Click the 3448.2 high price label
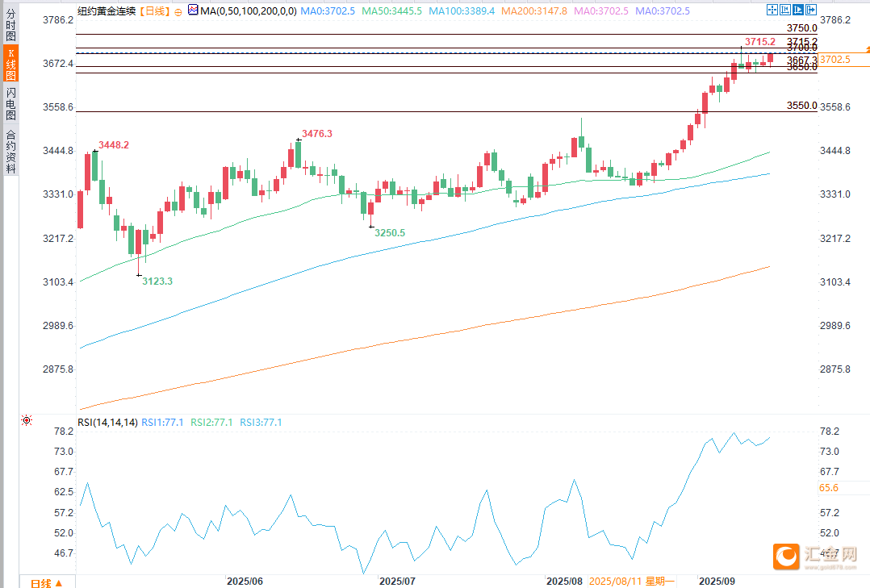Image resolution: width=870 pixels, height=588 pixels. pos(114,144)
